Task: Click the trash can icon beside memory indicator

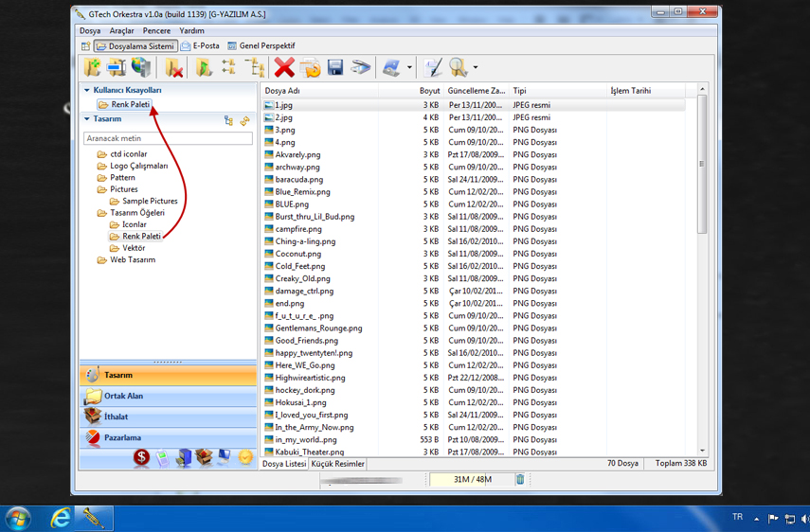Action: click(x=520, y=479)
